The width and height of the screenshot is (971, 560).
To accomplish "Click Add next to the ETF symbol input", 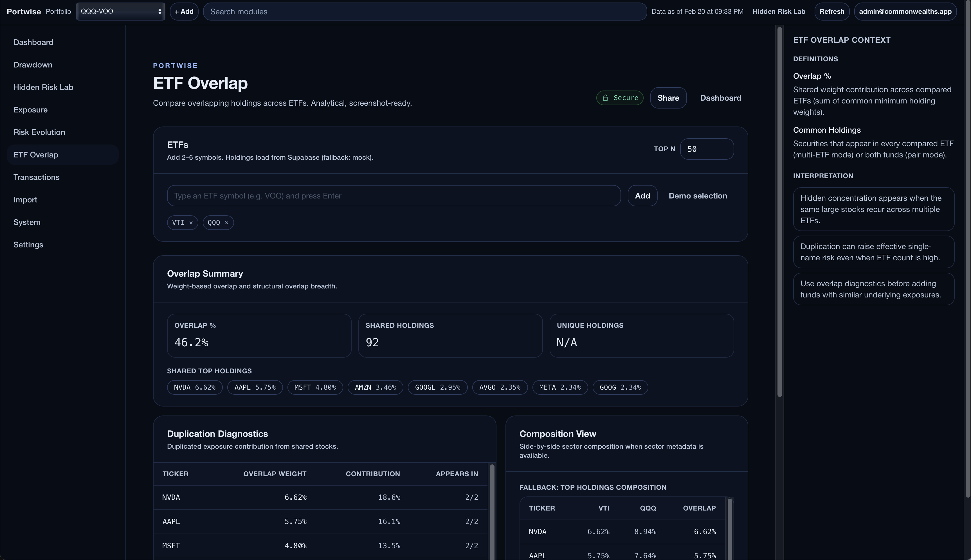I will (642, 196).
